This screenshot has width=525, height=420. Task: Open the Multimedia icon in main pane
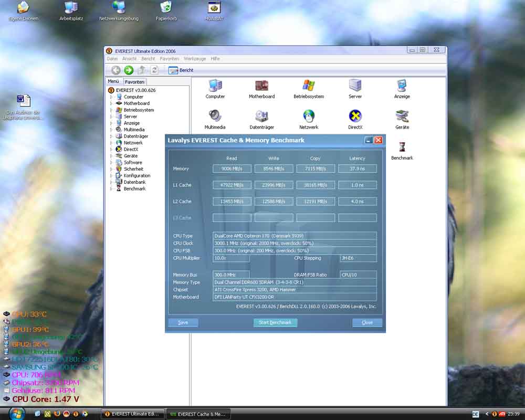(x=215, y=120)
